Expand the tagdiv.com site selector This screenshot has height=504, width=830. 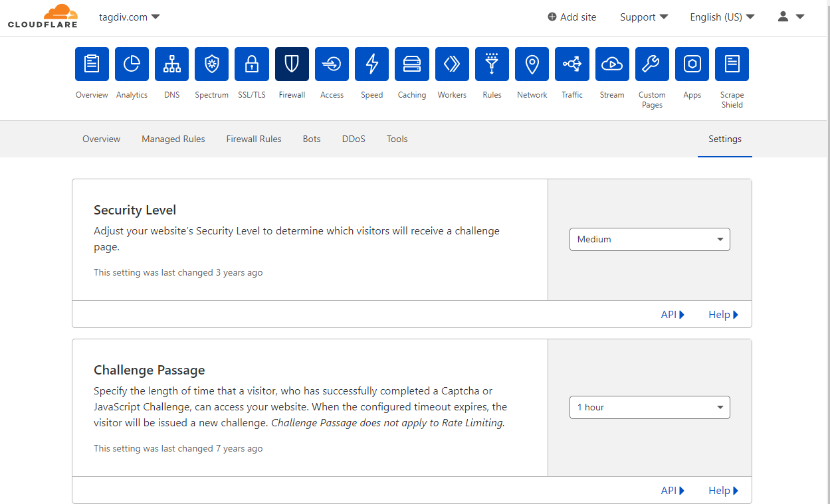click(129, 17)
